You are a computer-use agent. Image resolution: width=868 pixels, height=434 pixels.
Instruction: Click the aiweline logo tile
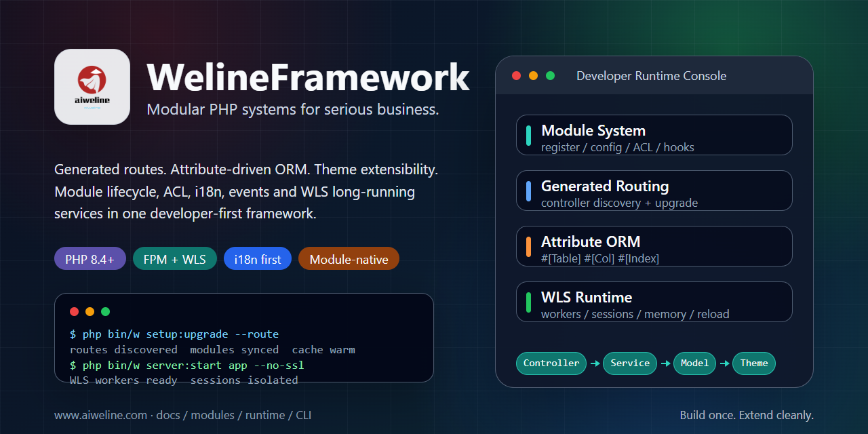92,87
